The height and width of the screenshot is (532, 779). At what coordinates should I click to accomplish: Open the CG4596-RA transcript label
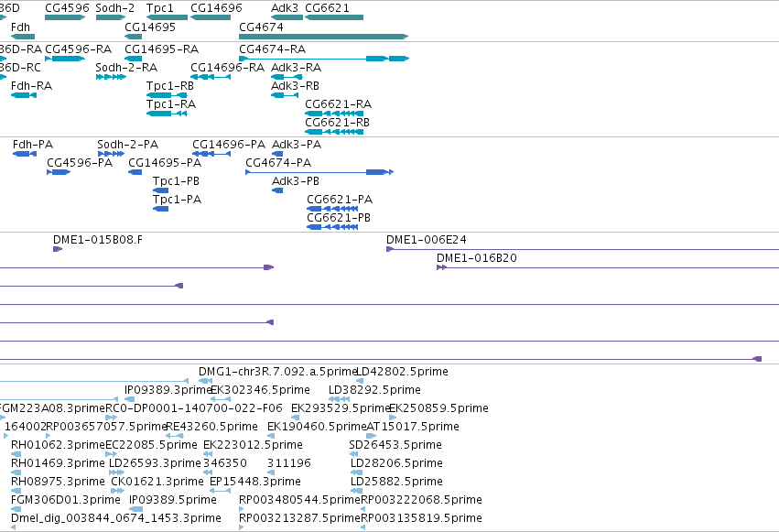78,49
